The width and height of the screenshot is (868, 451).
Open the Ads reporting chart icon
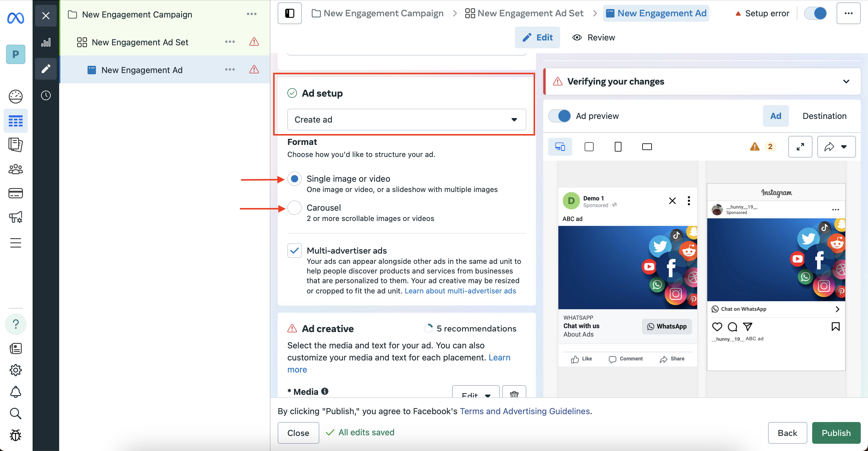tap(46, 43)
